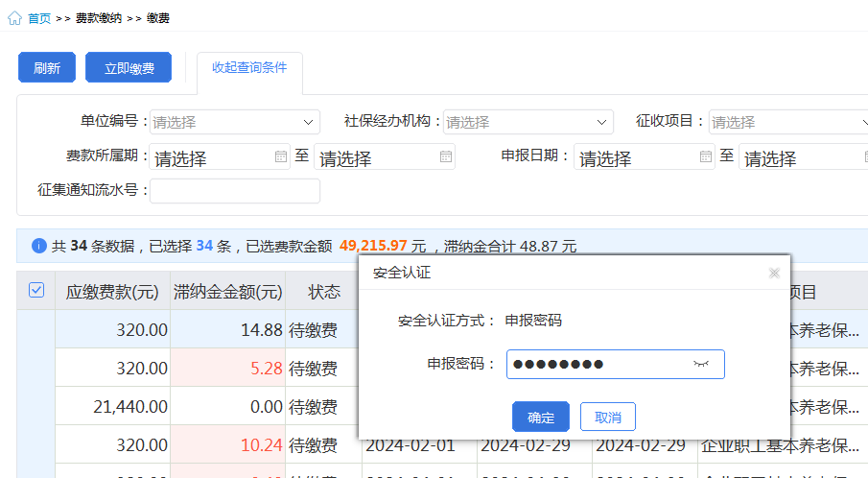Viewport: 868px width, 478px height.
Task: Click the 滞纳金金额(元) column header
Action: [x=227, y=292]
